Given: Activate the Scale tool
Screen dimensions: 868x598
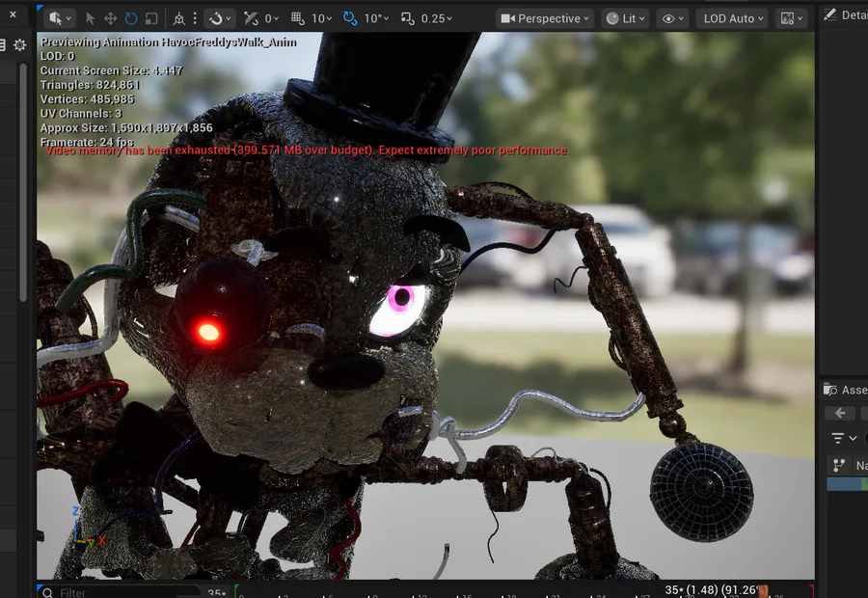Looking at the screenshot, I should pos(151,19).
